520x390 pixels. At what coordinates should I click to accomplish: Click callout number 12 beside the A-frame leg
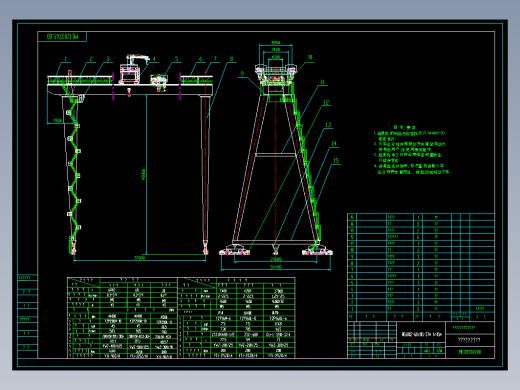click(x=326, y=102)
